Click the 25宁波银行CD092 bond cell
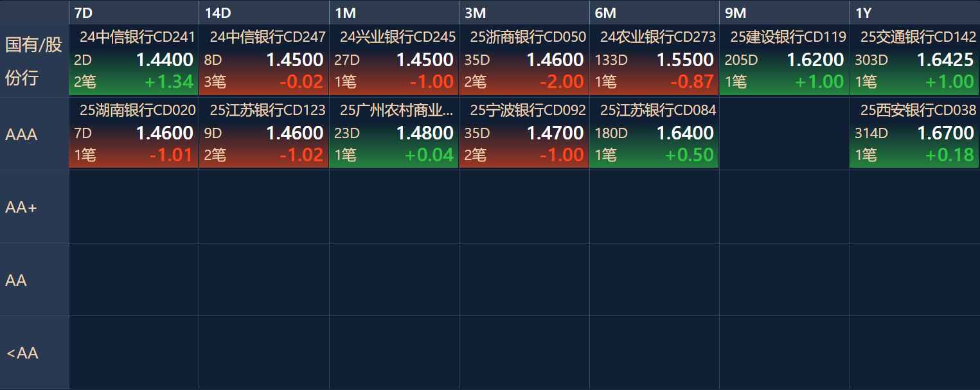The width and height of the screenshot is (980, 390). point(524,133)
